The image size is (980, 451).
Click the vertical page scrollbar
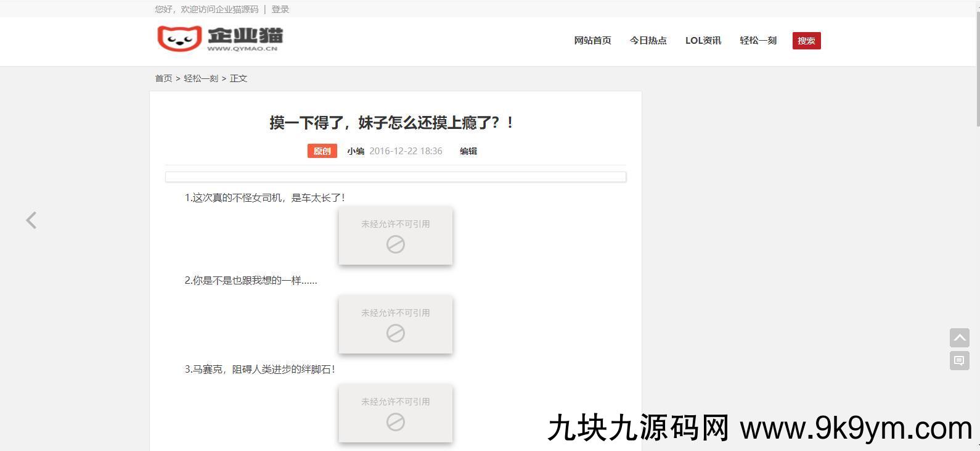click(977, 62)
